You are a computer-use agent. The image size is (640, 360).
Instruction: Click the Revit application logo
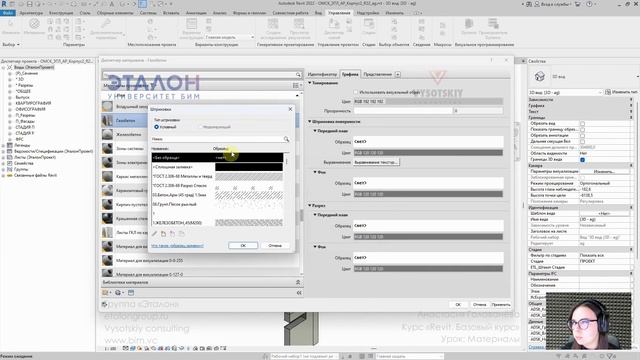4,4
